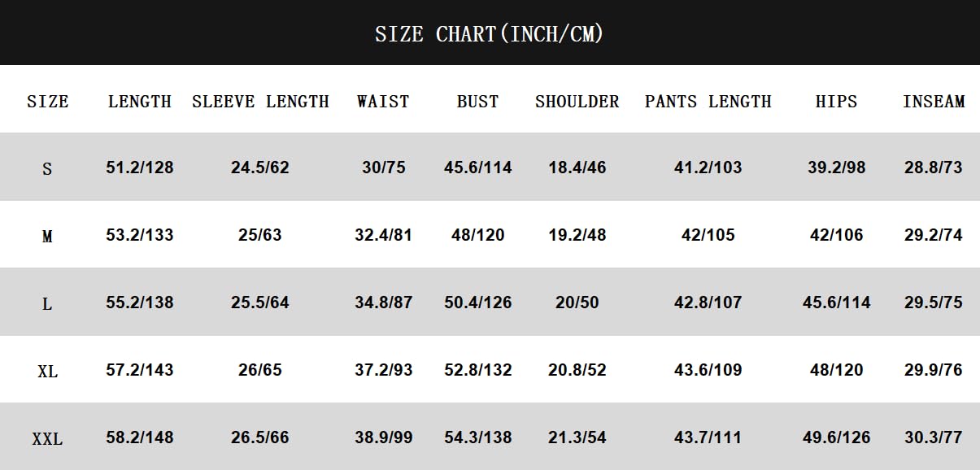Select the INSEAM column header
The image size is (980, 470).
pyautogui.click(x=933, y=102)
